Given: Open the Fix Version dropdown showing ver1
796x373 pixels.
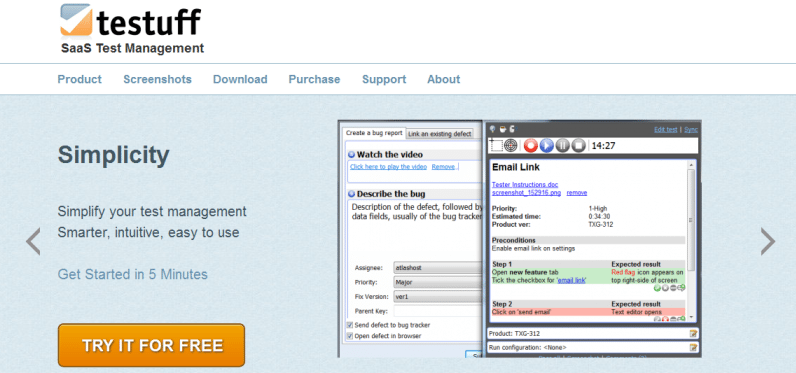Looking at the screenshot, I should point(438,296).
